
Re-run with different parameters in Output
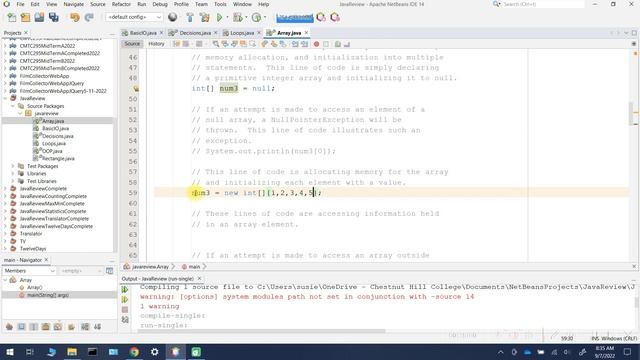125,300
